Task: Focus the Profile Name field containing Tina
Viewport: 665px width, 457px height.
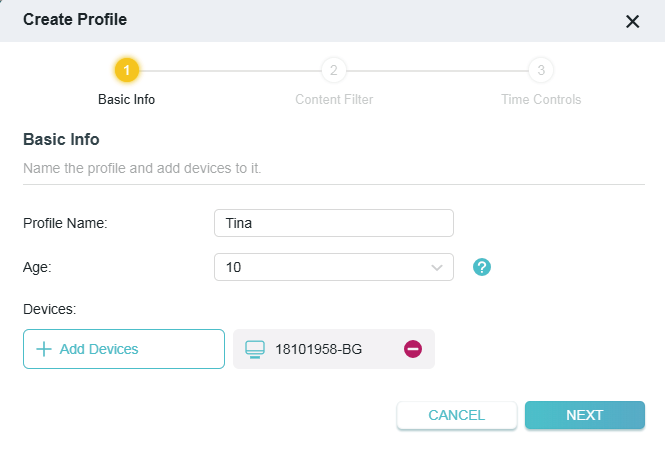Action: 334,222
